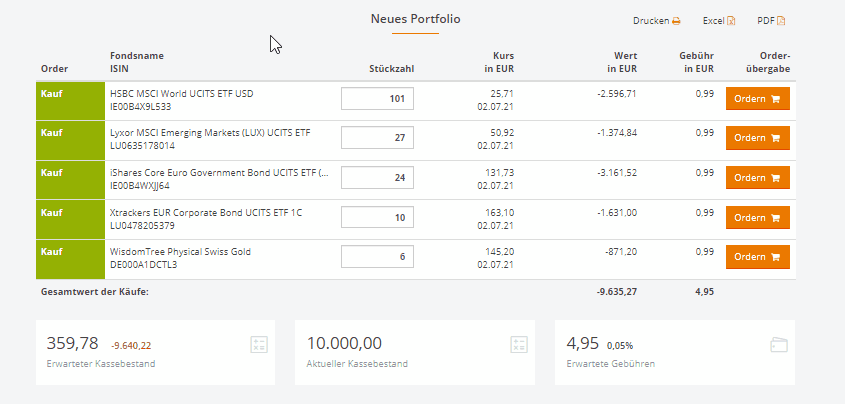Click the Stückzahl column header
The width and height of the screenshot is (845, 404).
tap(391, 69)
